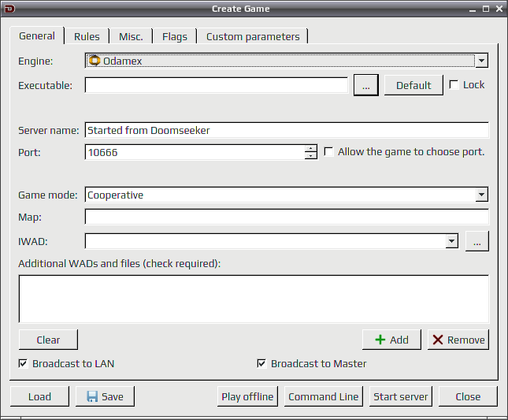This screenshot has width=508, height=420.
Task: Click the 'Engine:' label
Action: click(x=35, y=61)
